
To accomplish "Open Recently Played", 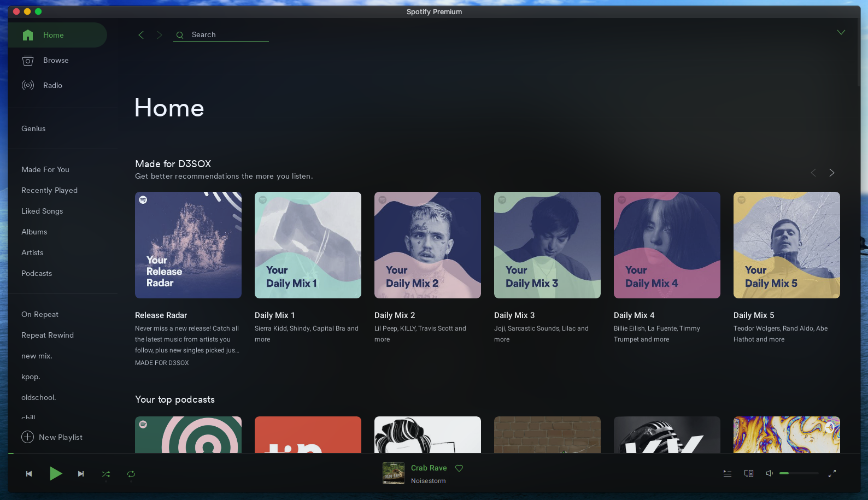I will coord(49,190).
